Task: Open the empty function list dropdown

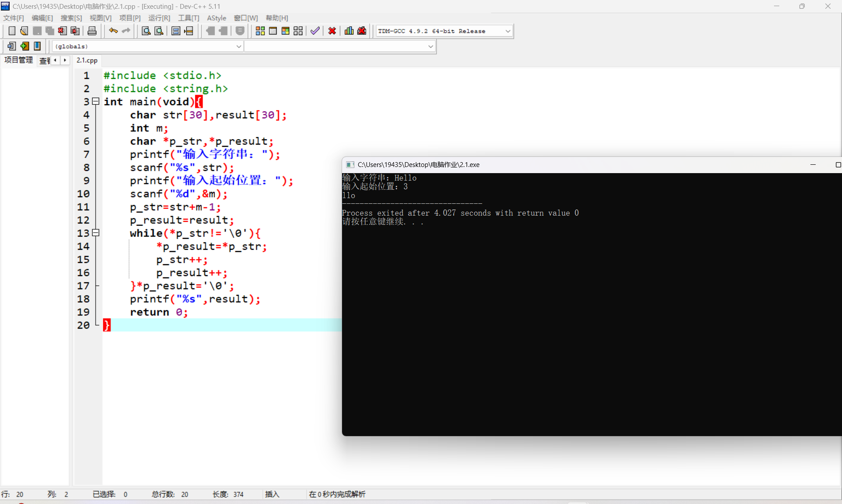Action: click(x=431, y=46)
